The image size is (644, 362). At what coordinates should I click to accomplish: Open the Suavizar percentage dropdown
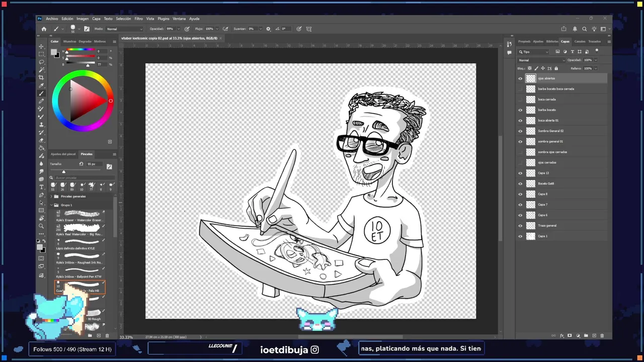(260, 29)
